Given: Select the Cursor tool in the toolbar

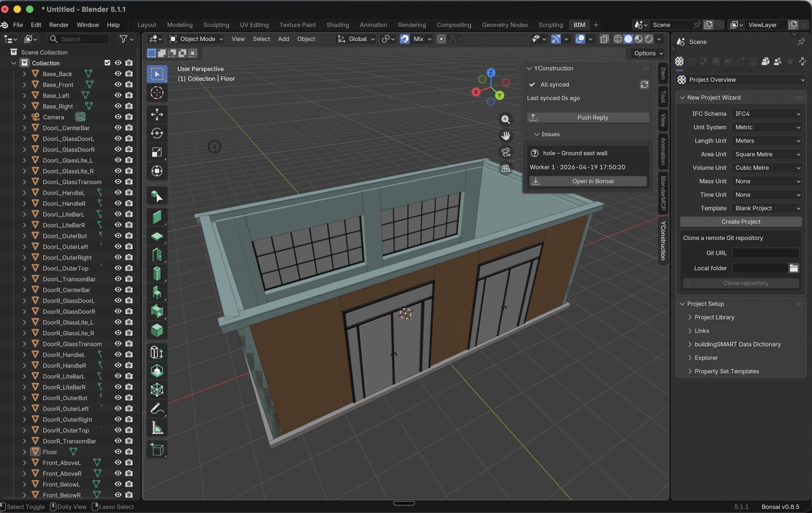Looking at the screenshot, I should click(x=157, y=93).
